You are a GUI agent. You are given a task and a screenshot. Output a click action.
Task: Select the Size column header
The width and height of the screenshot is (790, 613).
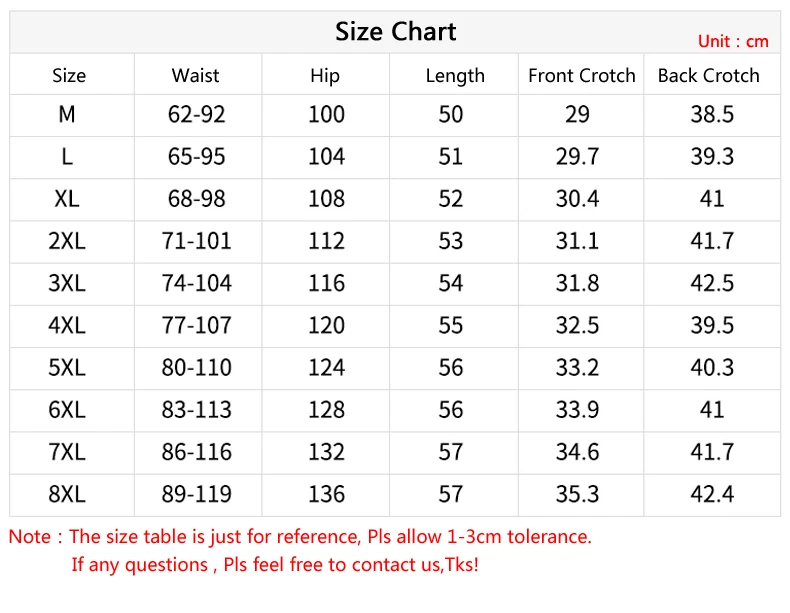[x=69, y=76]
